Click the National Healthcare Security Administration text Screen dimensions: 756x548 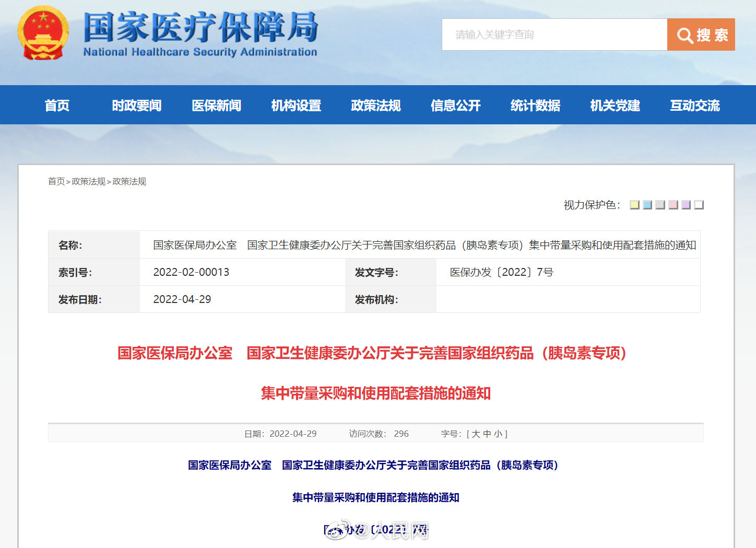200,52
